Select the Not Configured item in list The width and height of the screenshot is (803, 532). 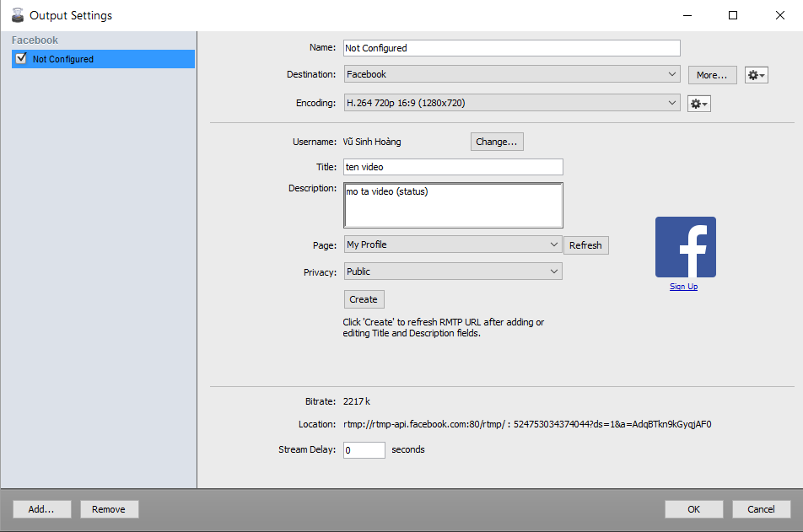click(x=63, y=59)
